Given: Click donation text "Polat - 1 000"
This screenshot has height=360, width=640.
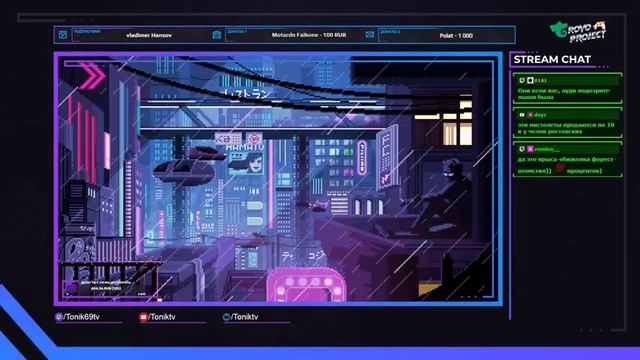Looking at the screenshot, I should point(456,36).
